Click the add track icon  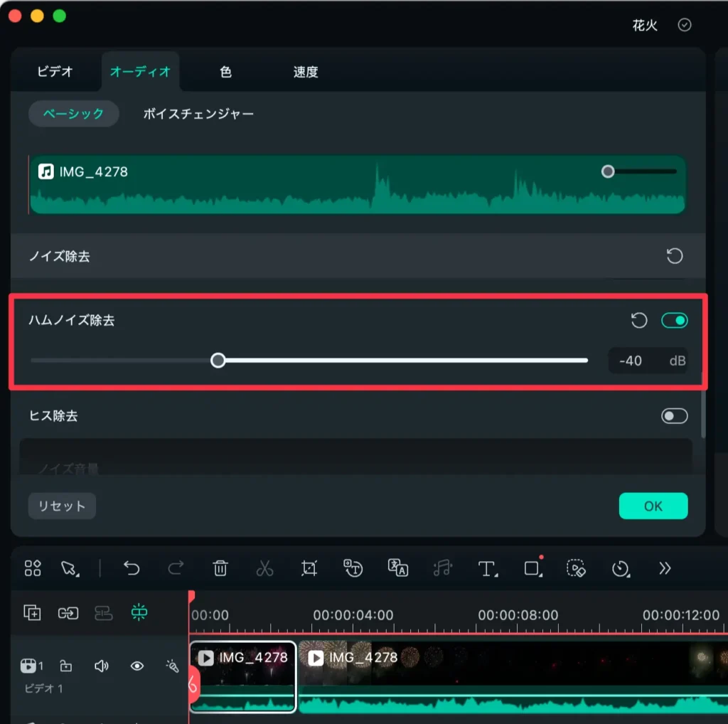click(x=33, y=612)
